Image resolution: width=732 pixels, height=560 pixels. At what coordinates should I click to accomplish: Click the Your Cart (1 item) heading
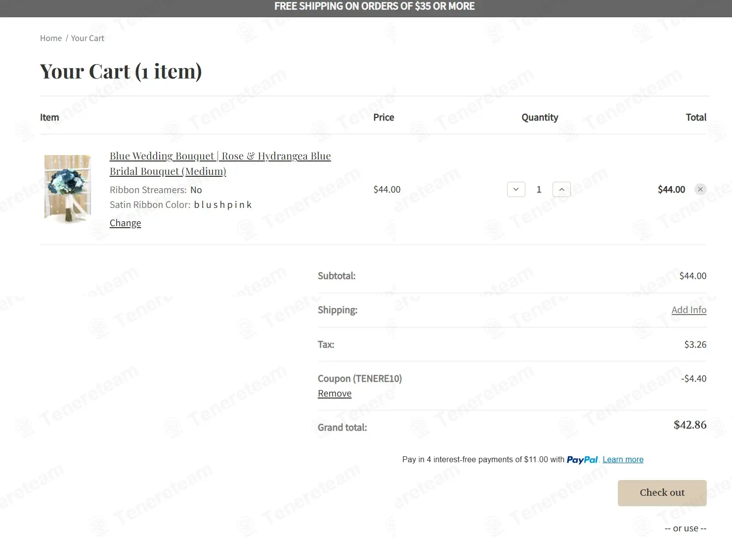[x=121, y=71]
